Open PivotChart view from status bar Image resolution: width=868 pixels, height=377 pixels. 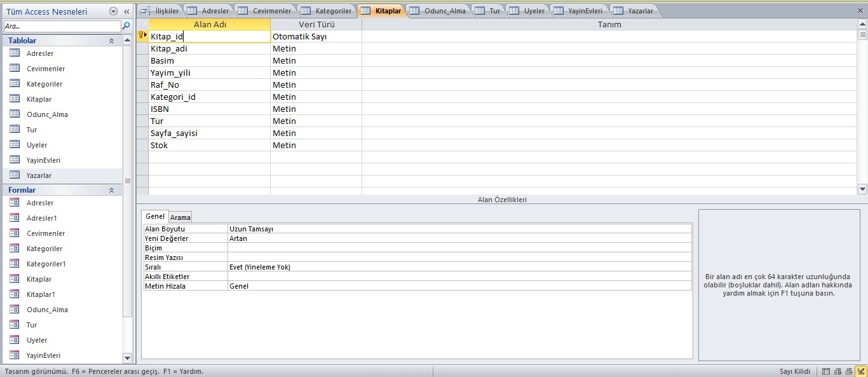849,371
